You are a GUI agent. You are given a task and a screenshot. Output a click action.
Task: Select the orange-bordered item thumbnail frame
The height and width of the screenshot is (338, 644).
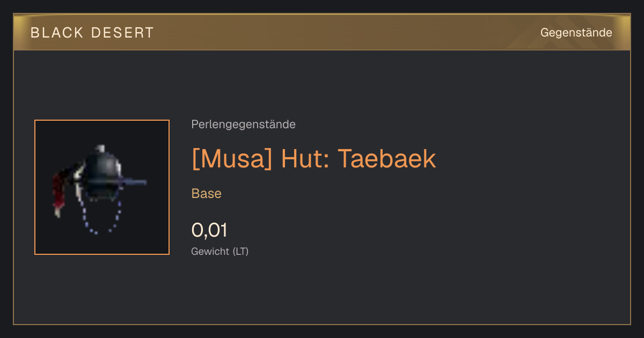[x=102, y=187]
